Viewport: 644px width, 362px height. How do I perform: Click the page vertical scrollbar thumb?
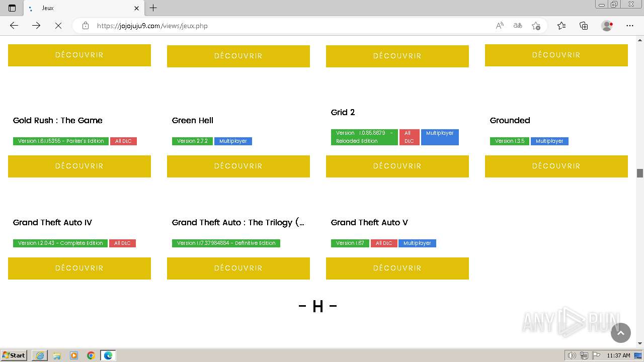pyautogui.click(x=640, y=173)
